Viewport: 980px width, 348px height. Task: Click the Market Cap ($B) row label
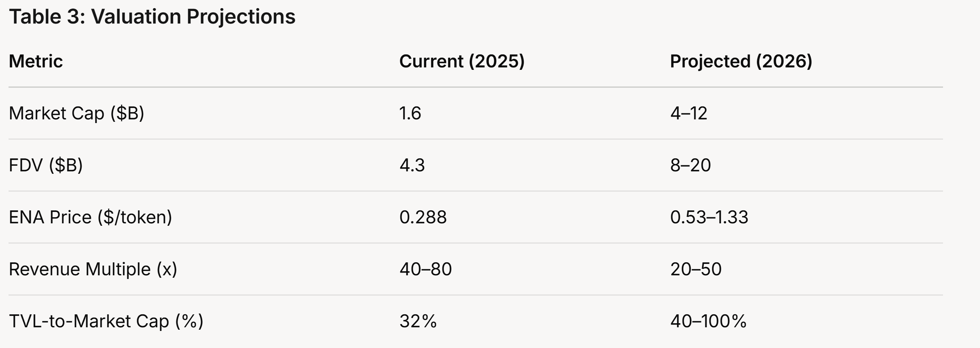pyautogui.click(x=76, y=113)
